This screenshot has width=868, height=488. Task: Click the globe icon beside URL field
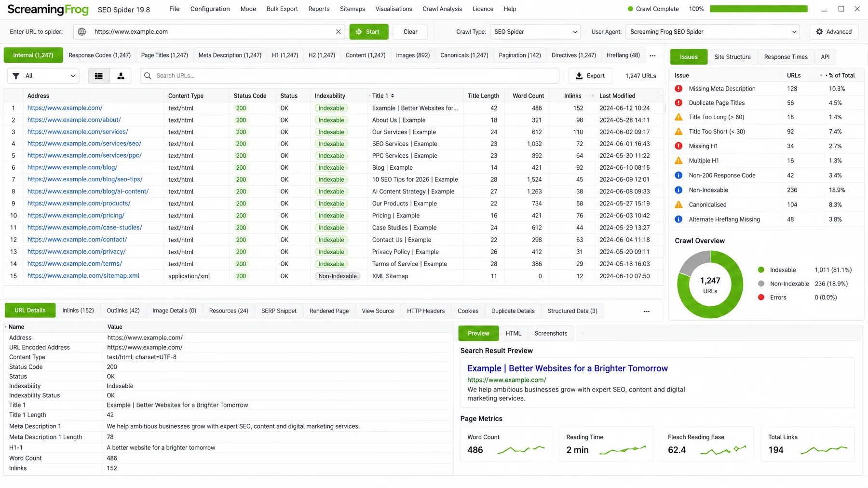tap(82, 32)
